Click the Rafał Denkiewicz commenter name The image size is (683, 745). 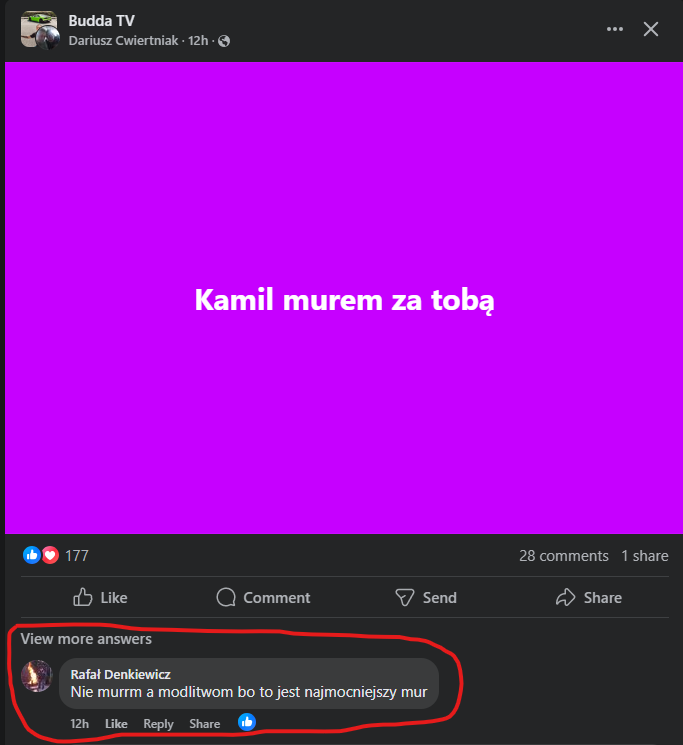tap(120, 675)
